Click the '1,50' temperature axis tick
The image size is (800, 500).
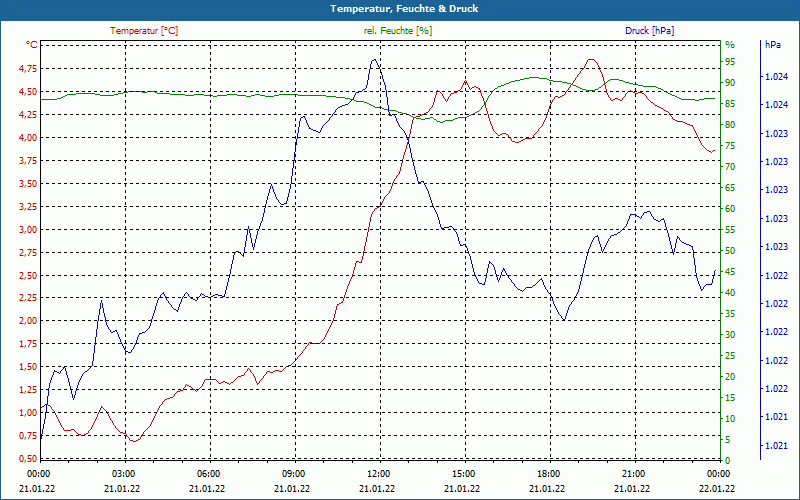tap(28, 366)
